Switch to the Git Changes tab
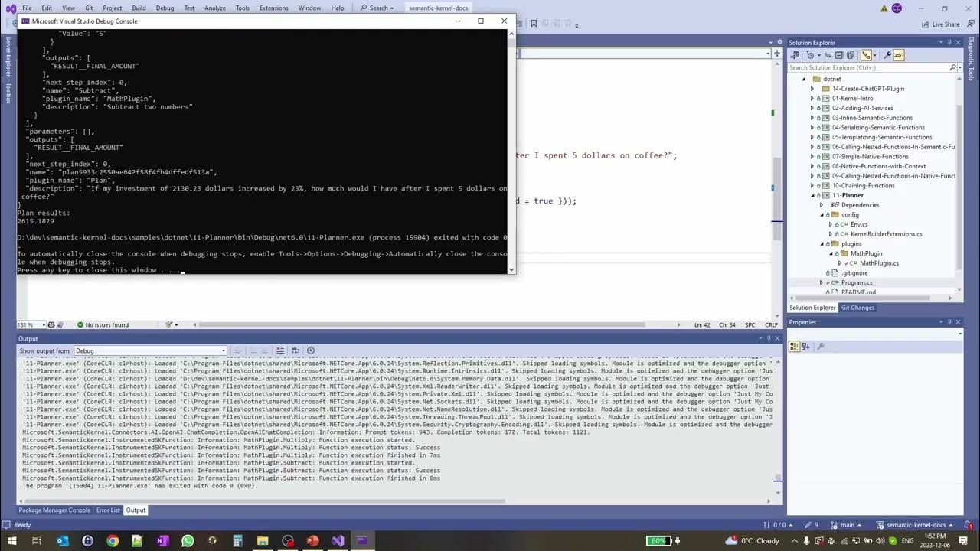980x551 pixels. click(x=857, y=308)
